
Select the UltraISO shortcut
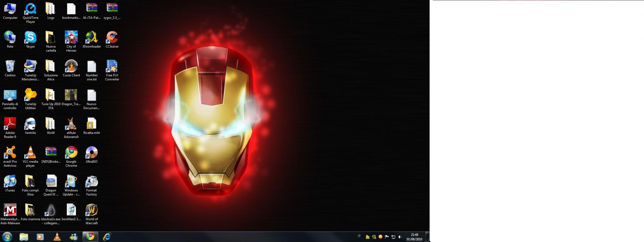pyautogui.click(x=92, y=155)
